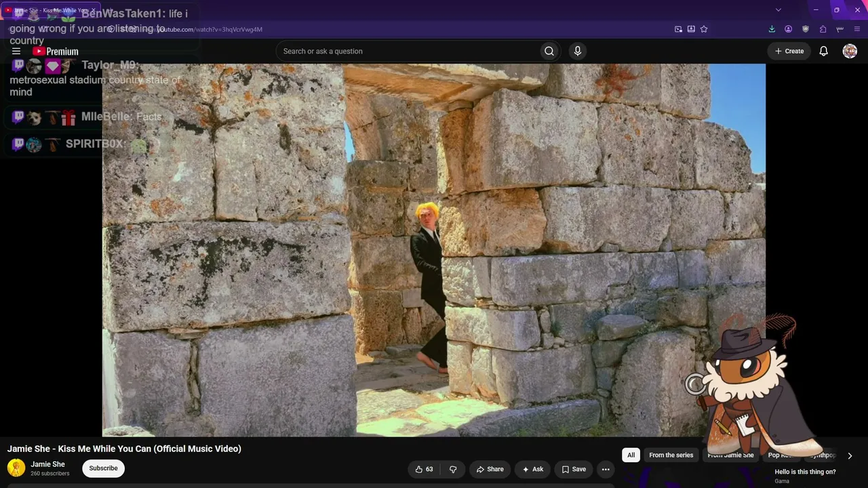
Task: Subscribe to Jamie She channel
Action: 103,468
